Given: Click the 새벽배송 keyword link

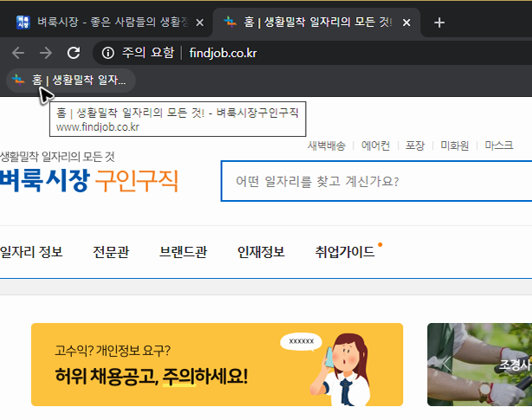Looking at the screenshot, I should click(x=327, y=145).
